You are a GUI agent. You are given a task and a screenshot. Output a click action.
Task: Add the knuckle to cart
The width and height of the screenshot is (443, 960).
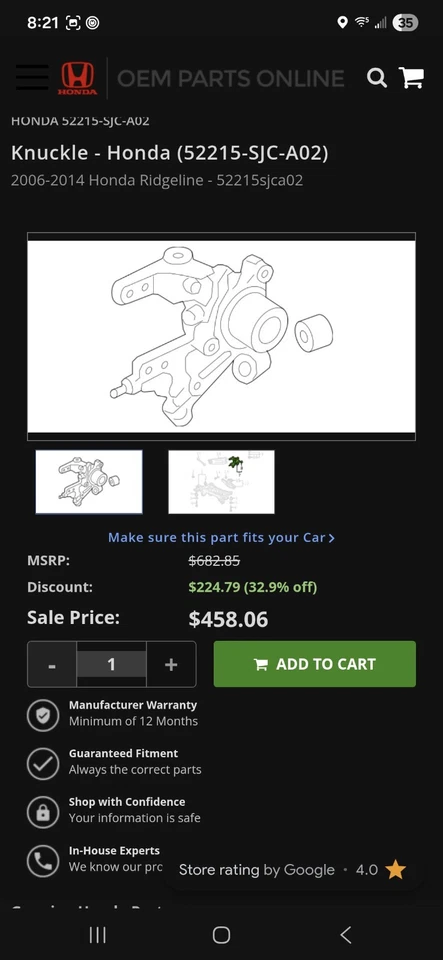(315, 664)
